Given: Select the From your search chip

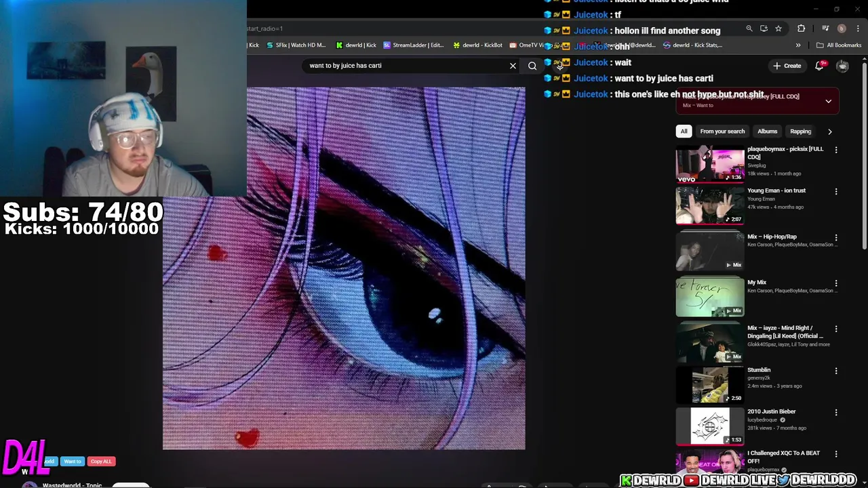Looking at the screenshot, I should click(722, 131).
